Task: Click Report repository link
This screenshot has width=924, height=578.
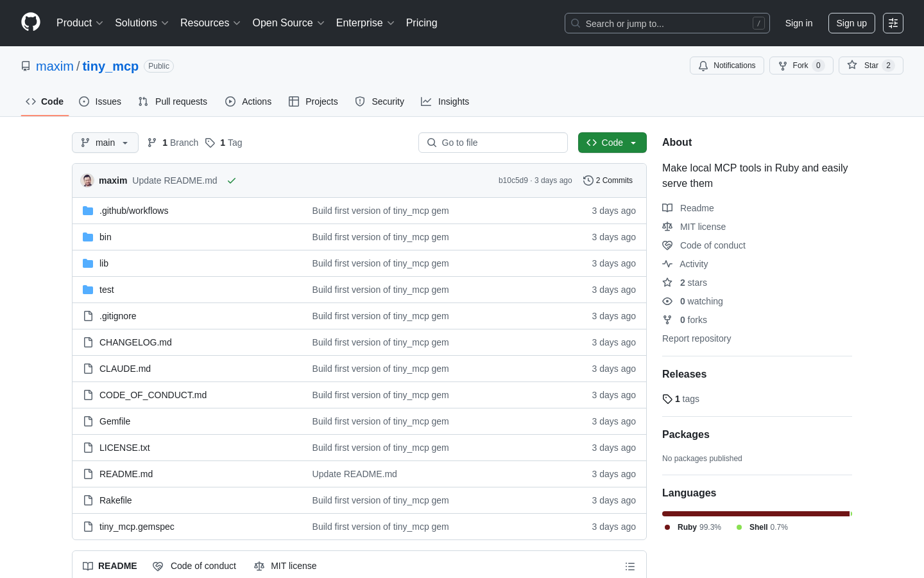Action: [696, 338]
